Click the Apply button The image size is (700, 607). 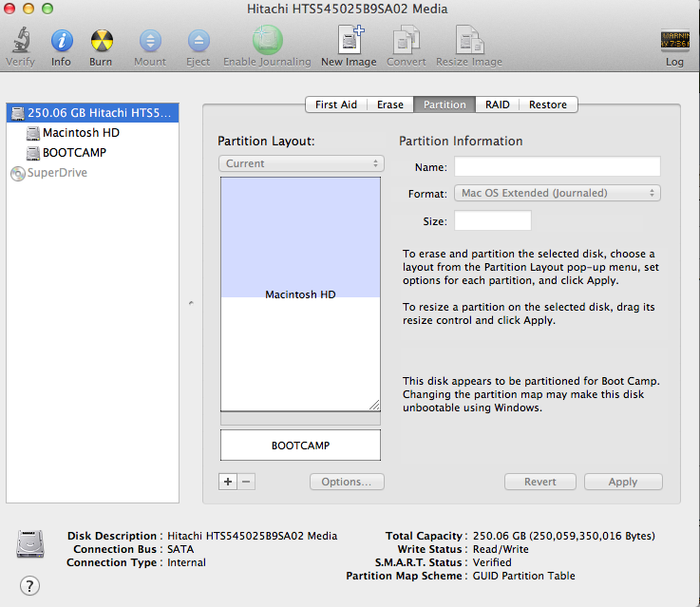coord(623,482)
